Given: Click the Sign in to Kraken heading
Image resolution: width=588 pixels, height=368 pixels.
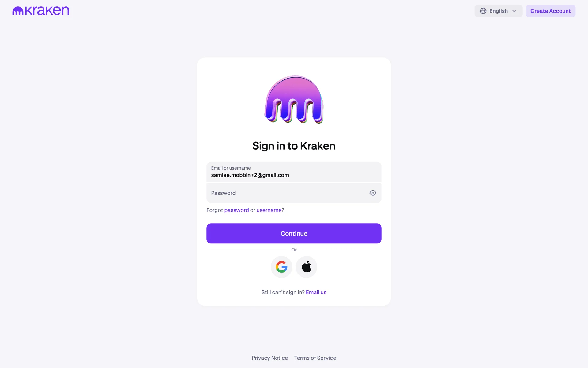Looking at the screenshot, I should coord(294,146).
